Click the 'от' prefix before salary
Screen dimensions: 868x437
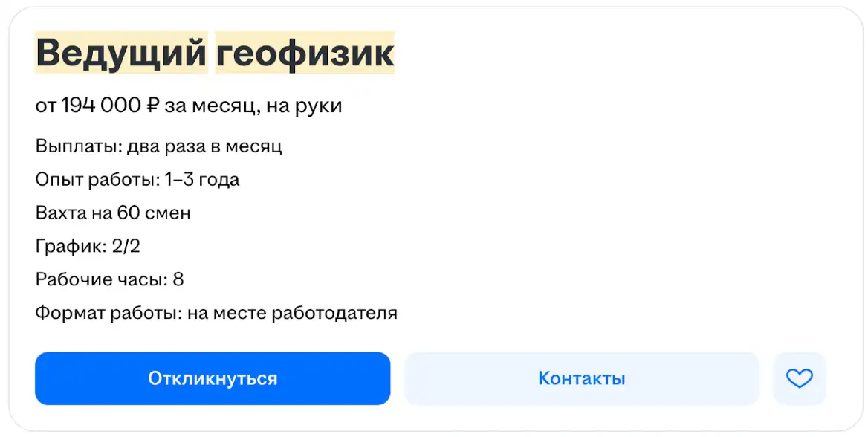pyautogui.click(x=45, y=106)
